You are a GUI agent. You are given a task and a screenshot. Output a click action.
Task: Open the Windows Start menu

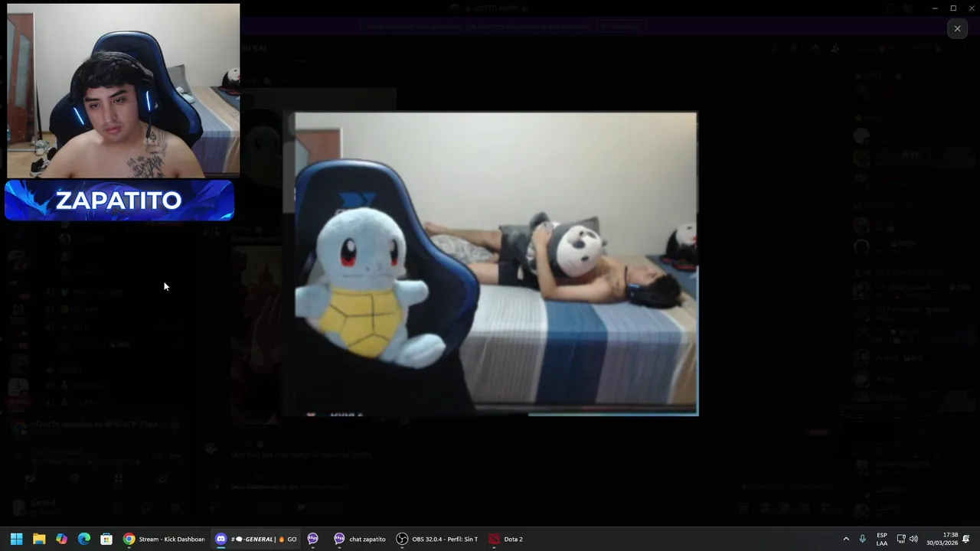pos(16,539)
